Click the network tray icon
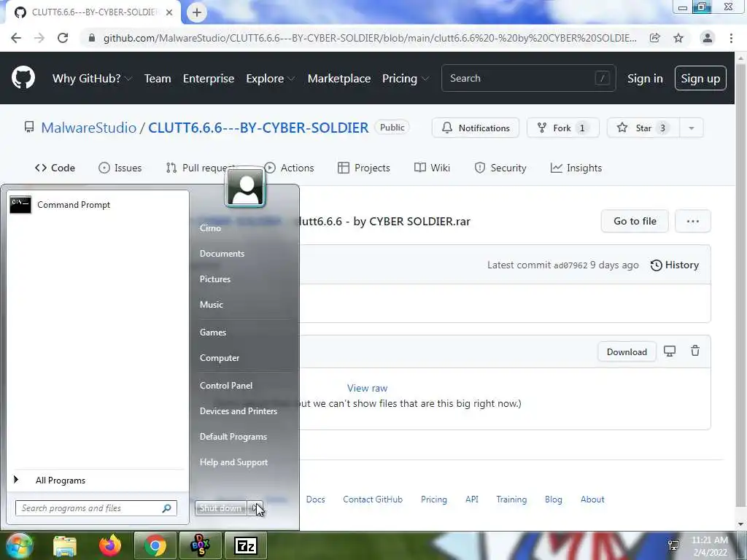Screen dimensions: 747x560 [x=673, y=545]
